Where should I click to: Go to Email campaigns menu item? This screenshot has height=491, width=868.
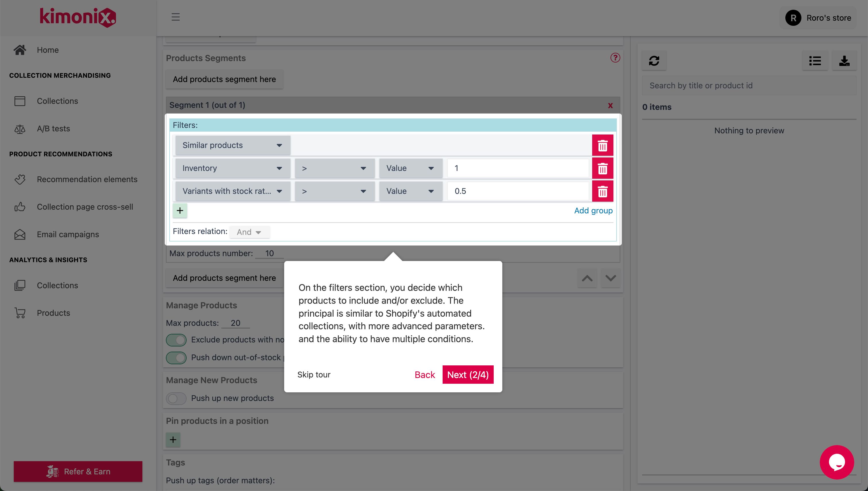tap(68, 234)
